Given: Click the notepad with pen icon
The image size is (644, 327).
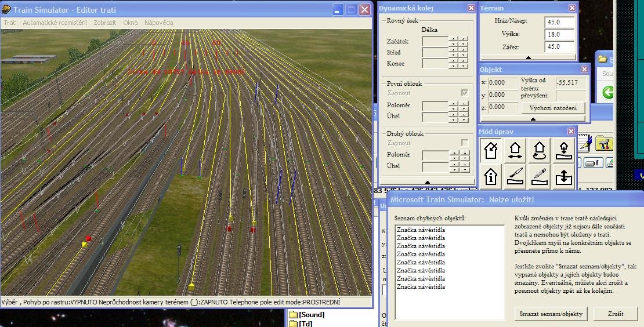Looking at the screenshot, I should 584,143.
